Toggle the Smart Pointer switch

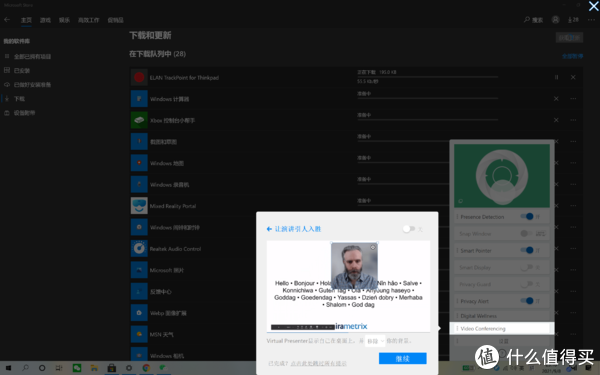pos(527,250)
